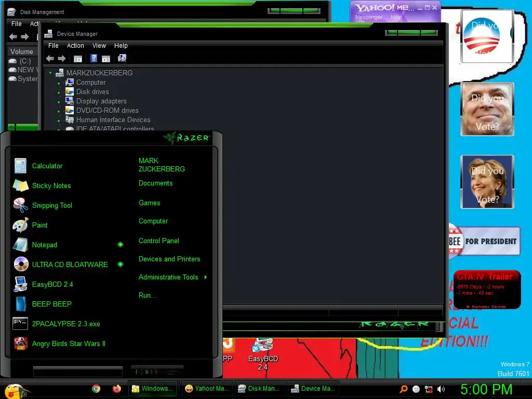The height and width of the screenshot is (399, 532).
Task: Open Firefox from the taskbar
Action: [117, 389]
